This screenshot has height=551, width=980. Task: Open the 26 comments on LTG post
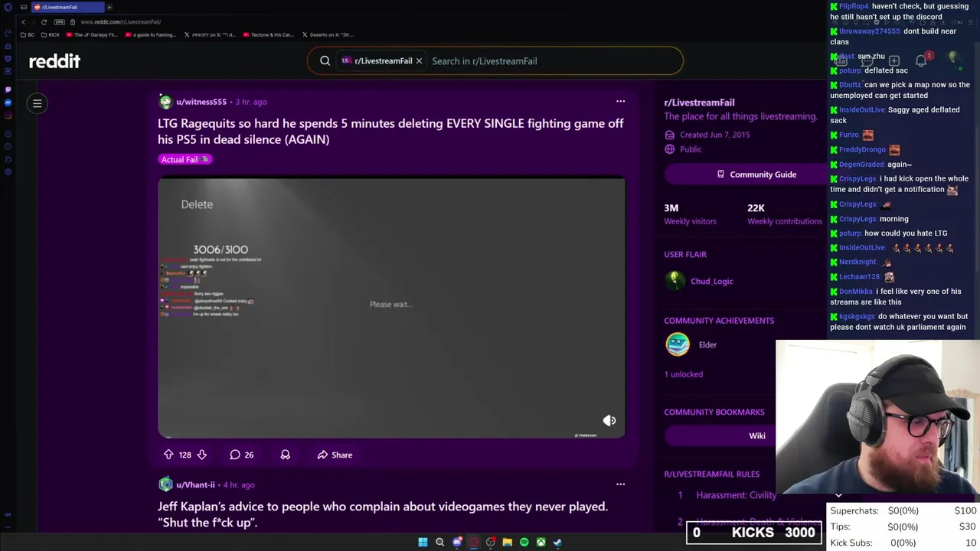coord(241,455)
